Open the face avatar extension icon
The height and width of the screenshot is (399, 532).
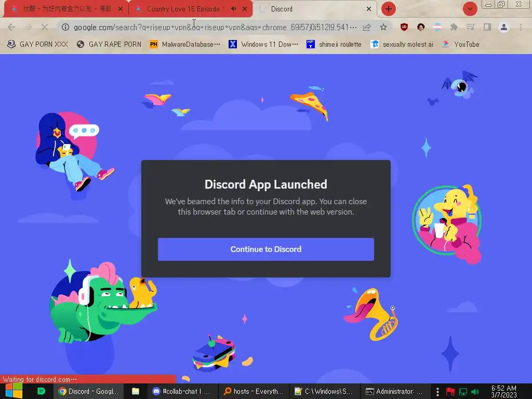pyautogui.click(x=421, y=27)
